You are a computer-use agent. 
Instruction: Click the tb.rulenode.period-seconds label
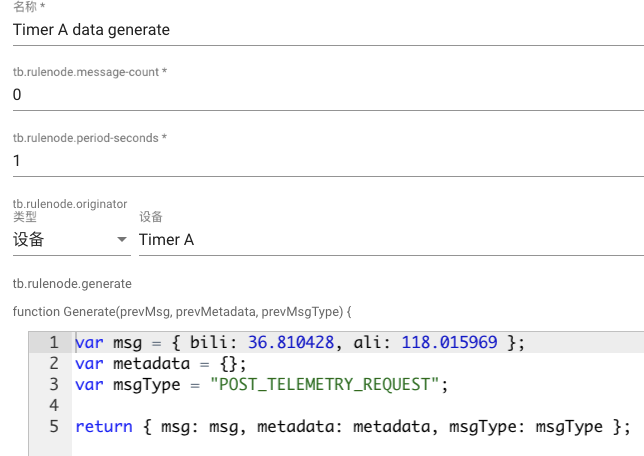[90, 137]
